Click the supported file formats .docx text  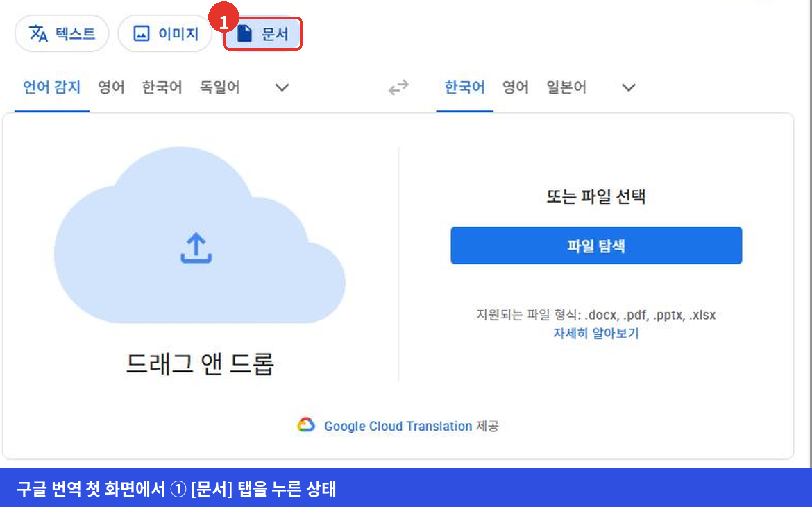coord(602,315)
